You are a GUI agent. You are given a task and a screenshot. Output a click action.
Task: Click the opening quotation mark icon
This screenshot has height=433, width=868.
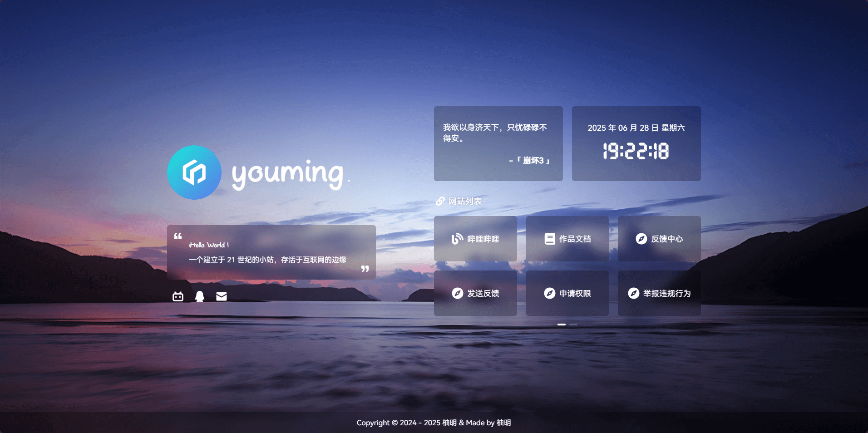click(178, 236)
